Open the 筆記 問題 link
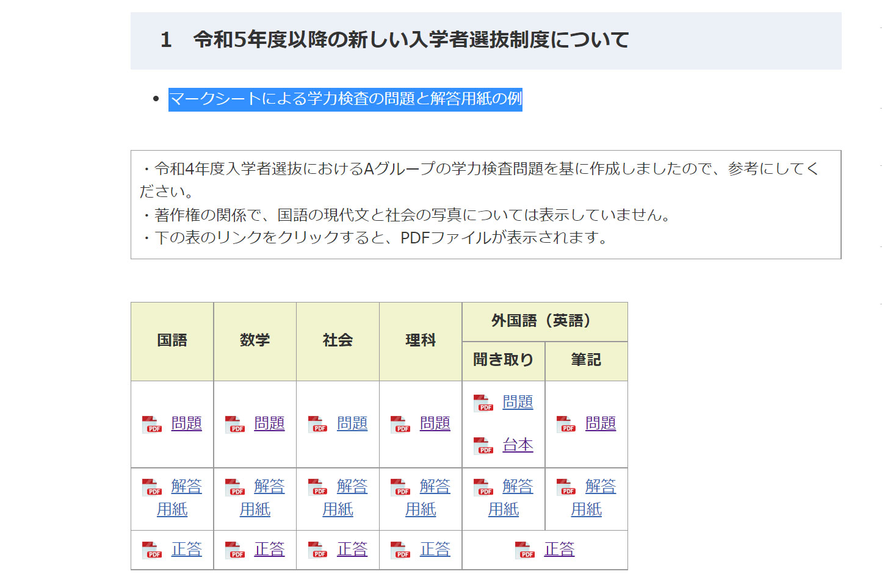 601,423
